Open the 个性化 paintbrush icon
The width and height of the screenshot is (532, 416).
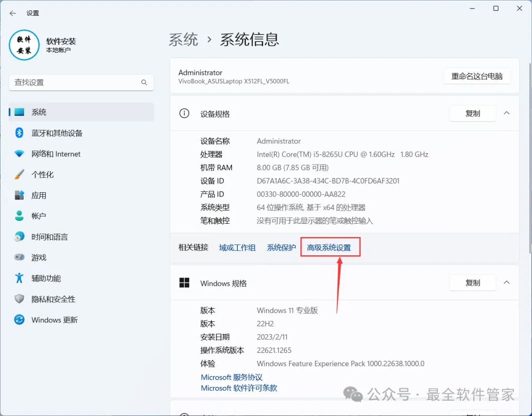(19, 174)
